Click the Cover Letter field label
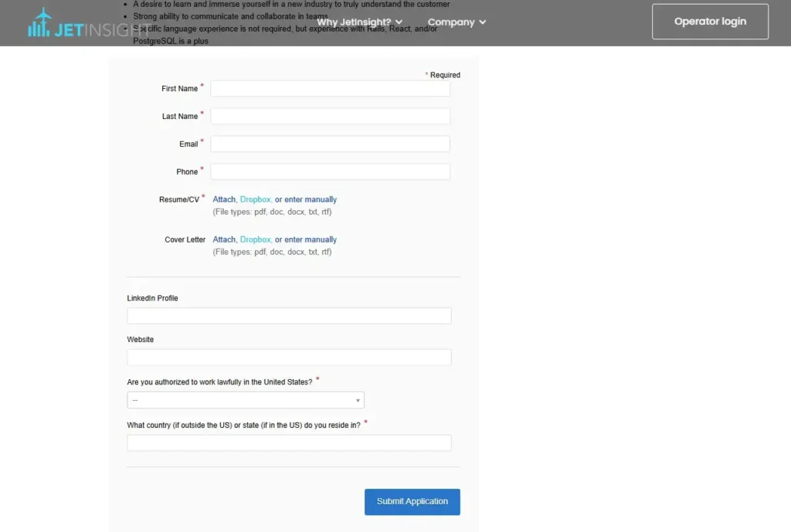 point(185,239)
